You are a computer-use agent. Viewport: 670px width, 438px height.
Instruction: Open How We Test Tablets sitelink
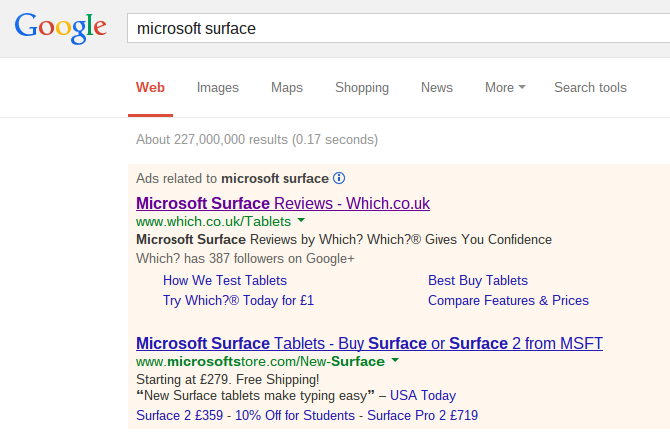(225, 280)
